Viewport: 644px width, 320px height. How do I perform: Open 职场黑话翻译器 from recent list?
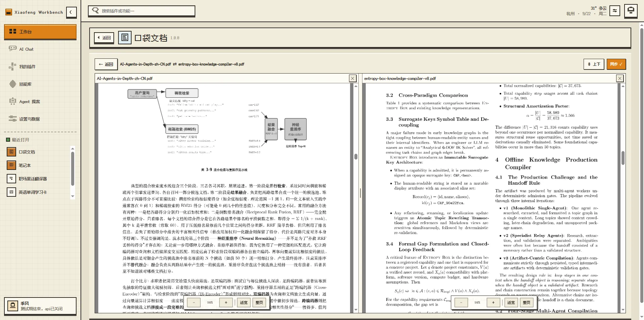click(x=38, y=179)
